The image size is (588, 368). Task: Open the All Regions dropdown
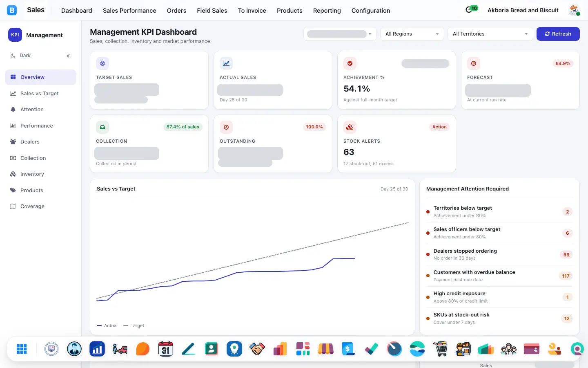(412, 34)
